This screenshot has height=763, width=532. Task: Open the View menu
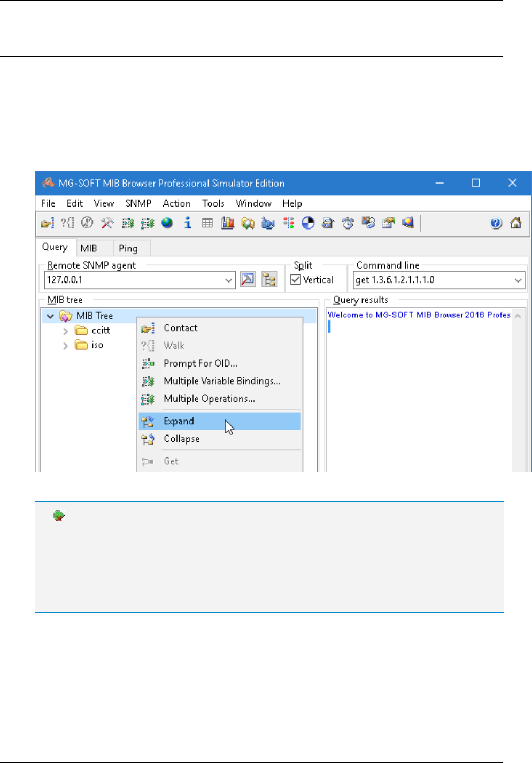coord(104,203)
